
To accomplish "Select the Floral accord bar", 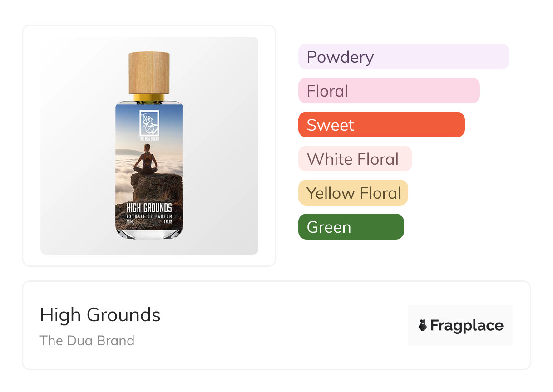I will (x=389, y=91).
